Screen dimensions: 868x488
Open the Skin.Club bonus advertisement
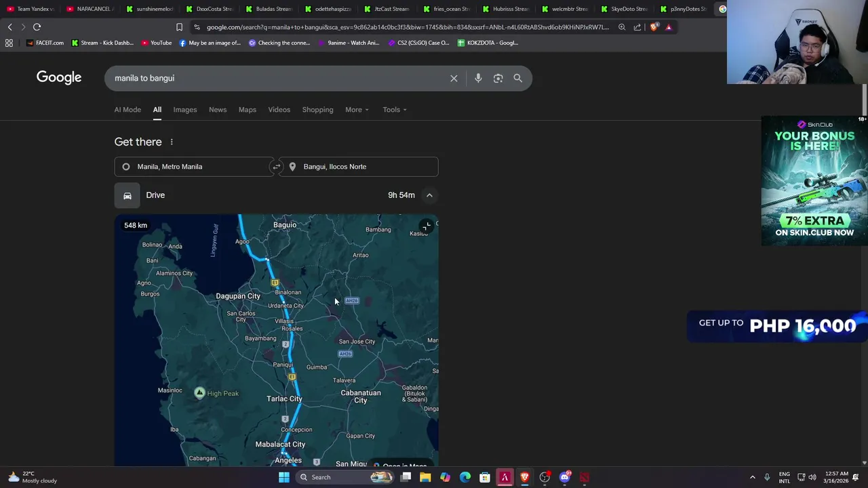click(814, 181)
